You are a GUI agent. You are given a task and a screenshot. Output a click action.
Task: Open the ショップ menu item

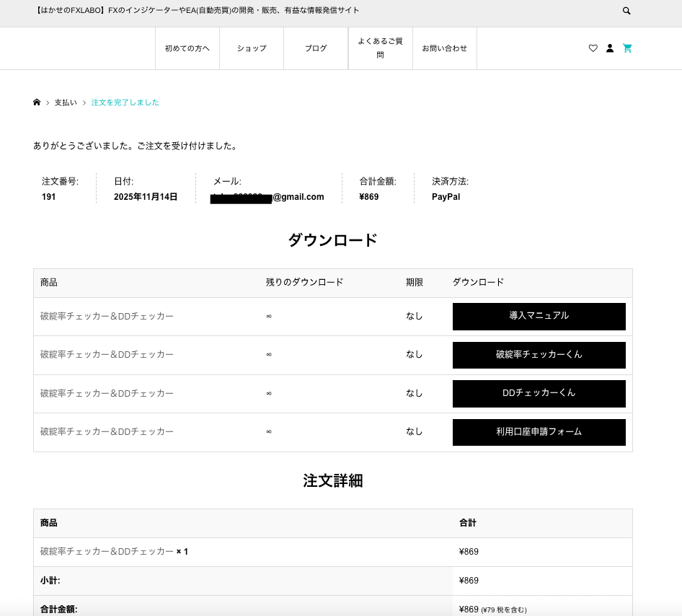click(x=252, y=48)
